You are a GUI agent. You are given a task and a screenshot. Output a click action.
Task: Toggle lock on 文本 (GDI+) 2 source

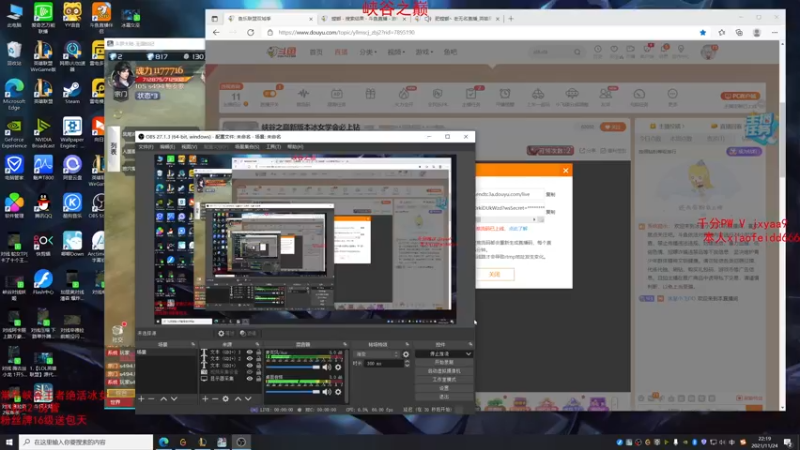(258, 359)
